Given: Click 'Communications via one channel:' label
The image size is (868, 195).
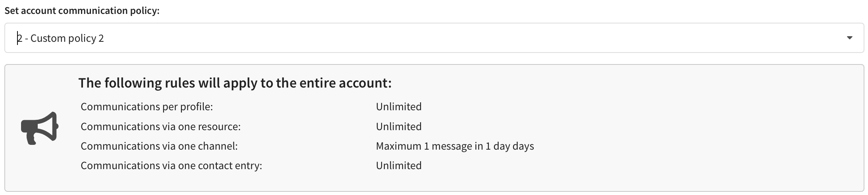Looking at the screenshot, I should (x=159, y=146).
